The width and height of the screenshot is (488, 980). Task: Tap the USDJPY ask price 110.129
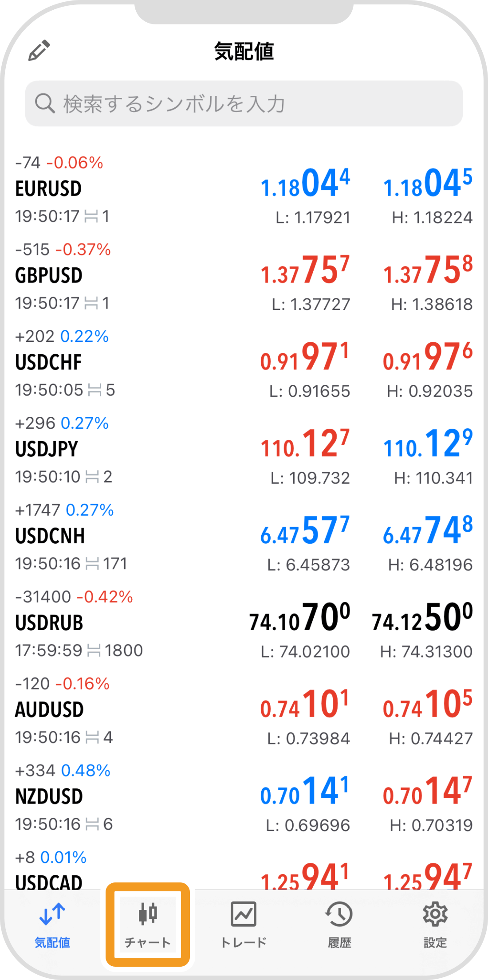[x=428, y=443]
